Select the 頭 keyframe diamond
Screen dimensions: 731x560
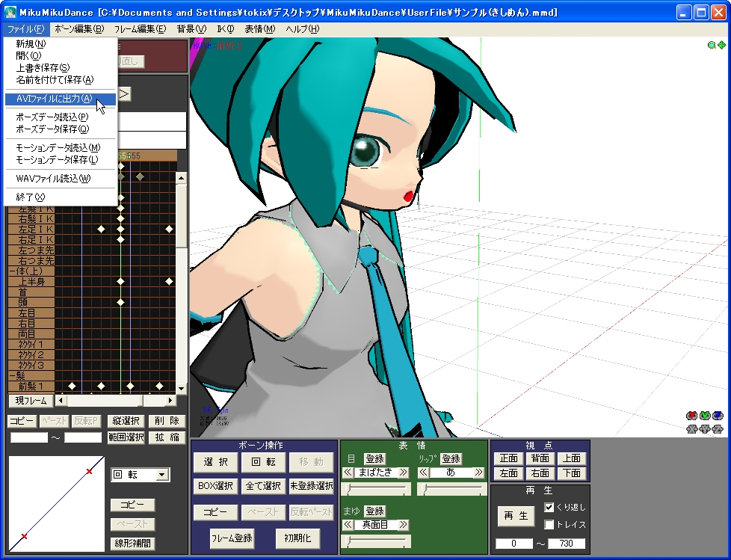tap(121, 302)
